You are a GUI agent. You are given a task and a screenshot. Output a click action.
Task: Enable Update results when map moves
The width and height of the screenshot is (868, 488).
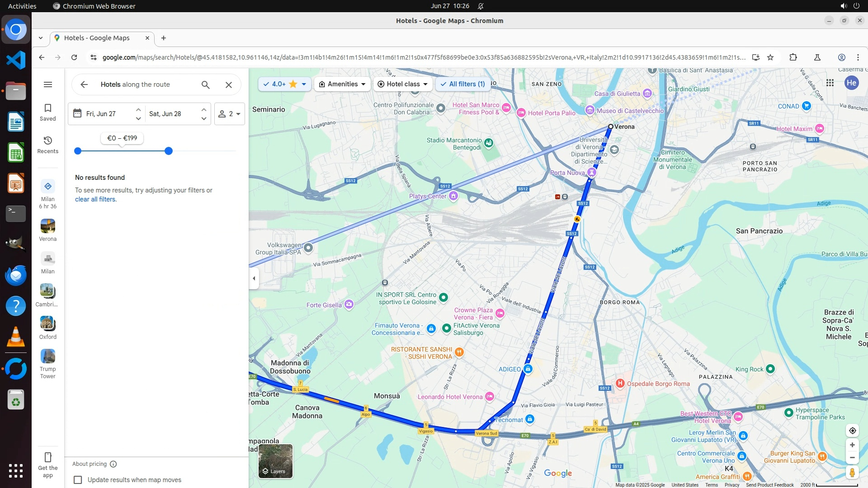[x=78, y=480]
